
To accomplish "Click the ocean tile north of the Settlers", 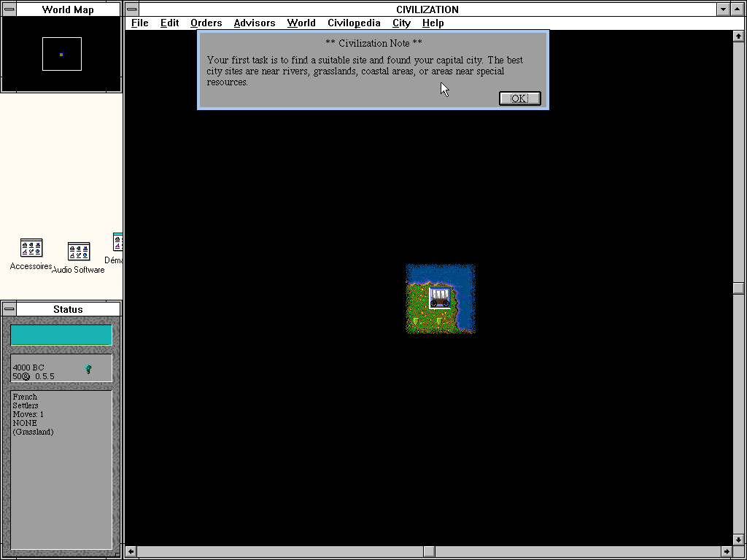I will coord(440,276).
